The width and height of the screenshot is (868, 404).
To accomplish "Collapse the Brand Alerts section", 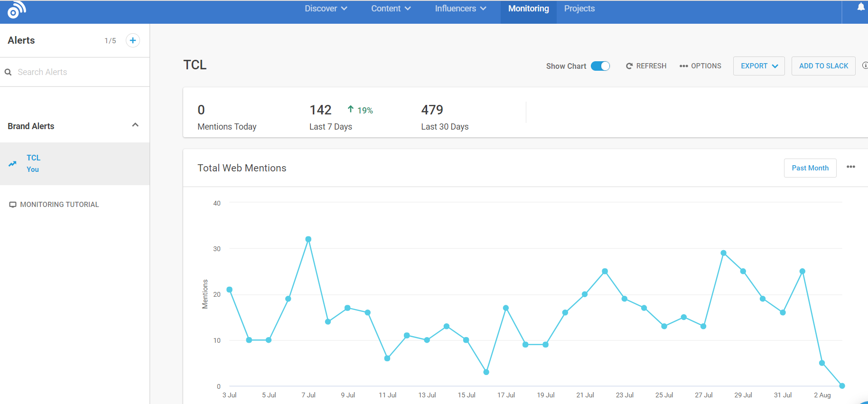I will [x=135, y=125].
